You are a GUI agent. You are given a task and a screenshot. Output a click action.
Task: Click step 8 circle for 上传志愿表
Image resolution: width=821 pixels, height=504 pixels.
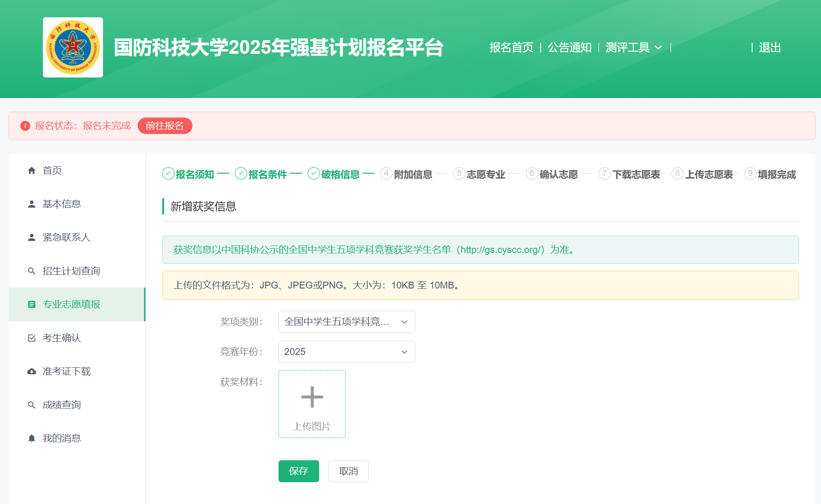pyautogui.click(x=677, y=174)
